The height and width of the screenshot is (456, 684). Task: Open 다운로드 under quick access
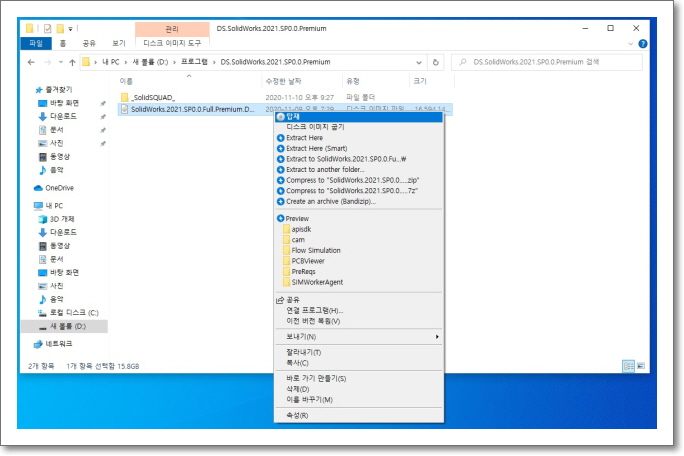point(63,116)
